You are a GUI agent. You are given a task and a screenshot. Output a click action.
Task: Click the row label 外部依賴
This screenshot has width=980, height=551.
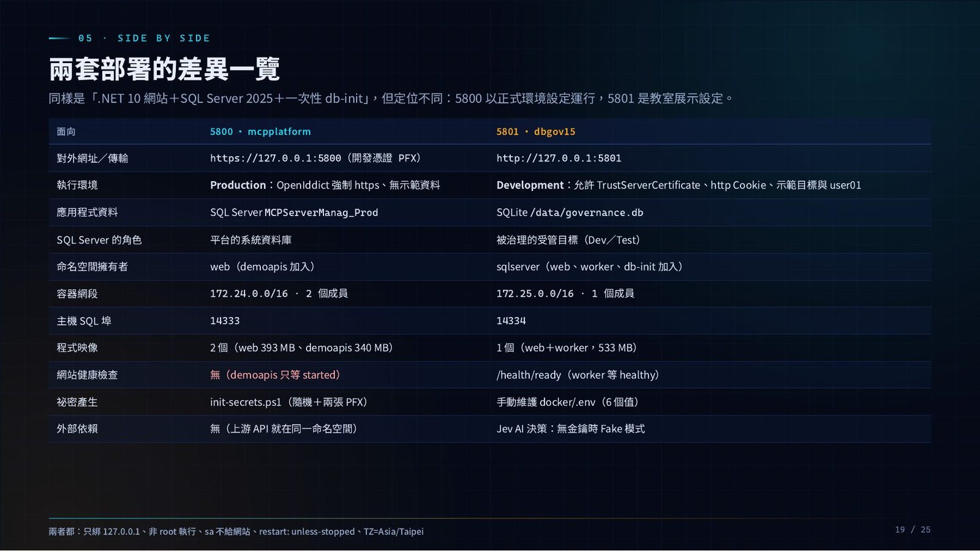(77, 429)
